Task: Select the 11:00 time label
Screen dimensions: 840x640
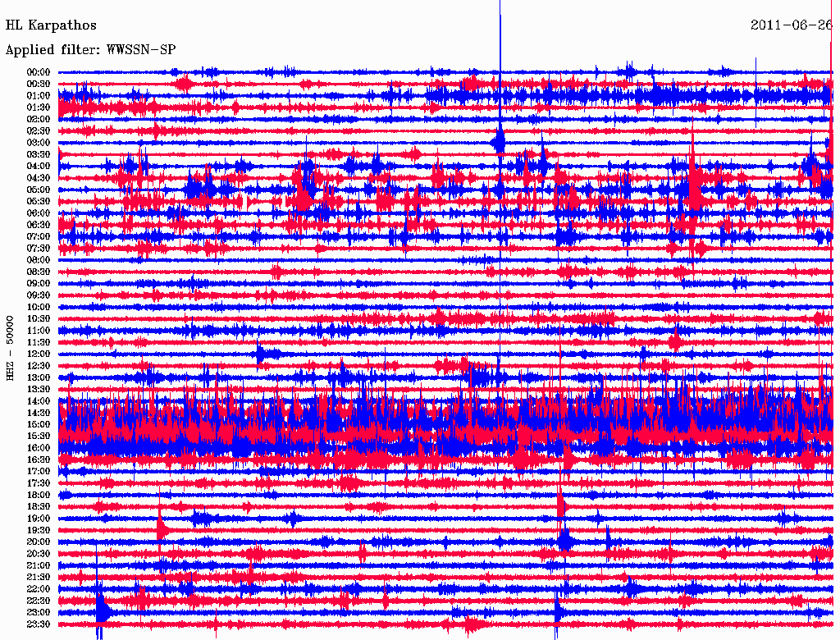Action: pos(39,331)
